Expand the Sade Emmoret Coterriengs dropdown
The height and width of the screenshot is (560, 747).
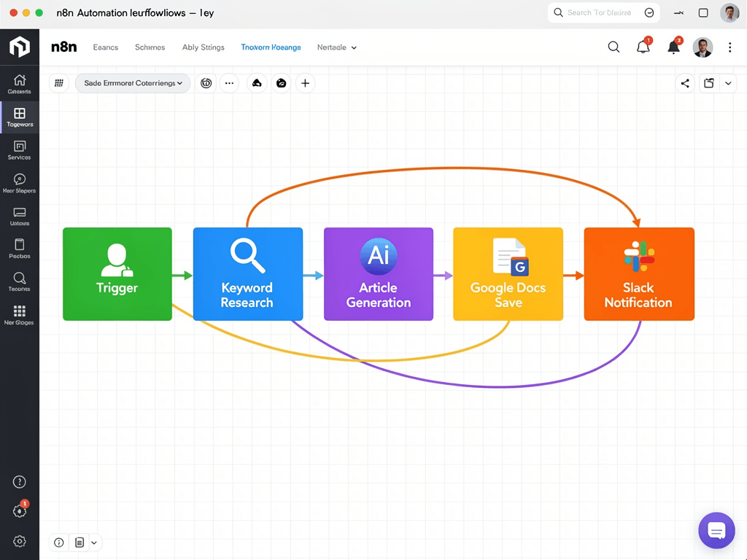(132, 83)
